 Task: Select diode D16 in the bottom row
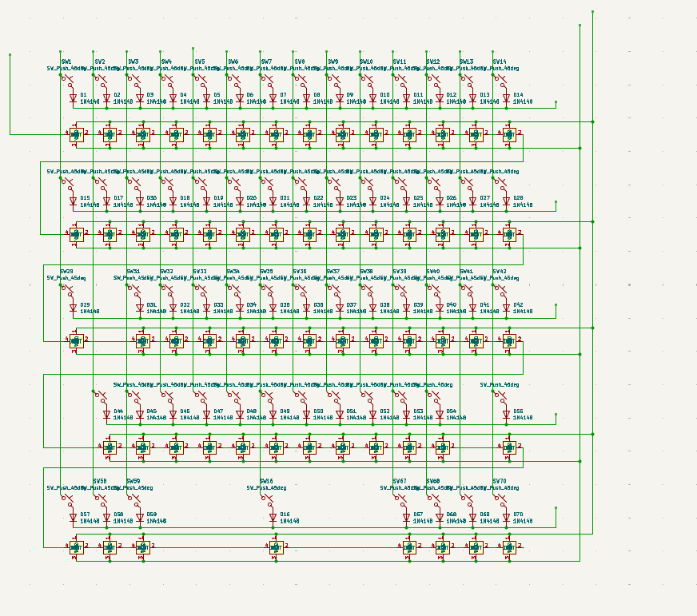(273, 518)
